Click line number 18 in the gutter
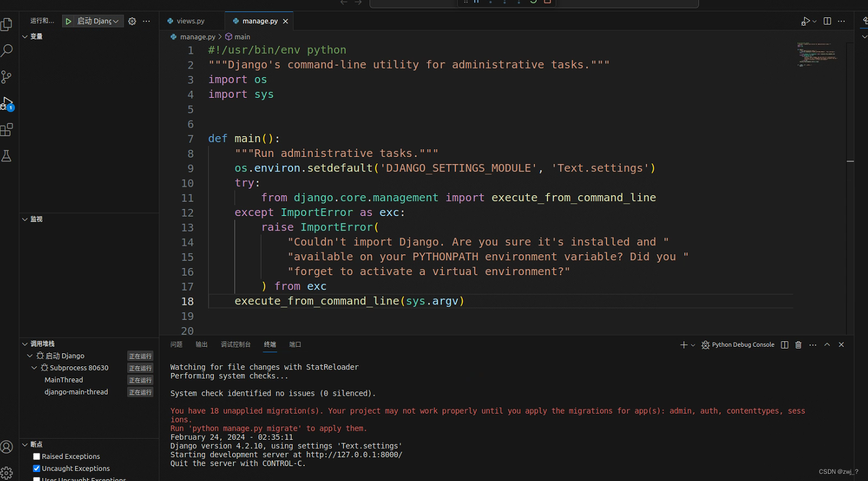 pos(187,301)
